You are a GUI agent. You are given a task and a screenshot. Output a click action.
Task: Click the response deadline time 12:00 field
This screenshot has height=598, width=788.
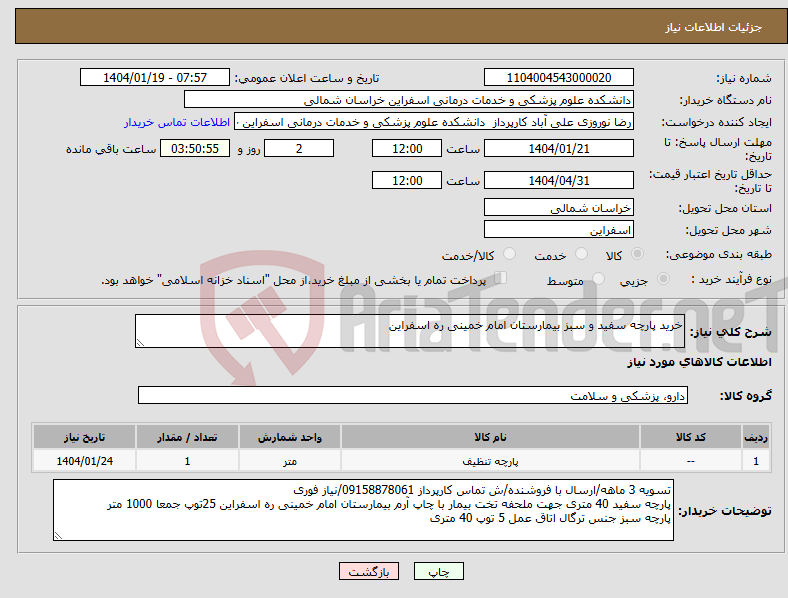coord(407,149)
